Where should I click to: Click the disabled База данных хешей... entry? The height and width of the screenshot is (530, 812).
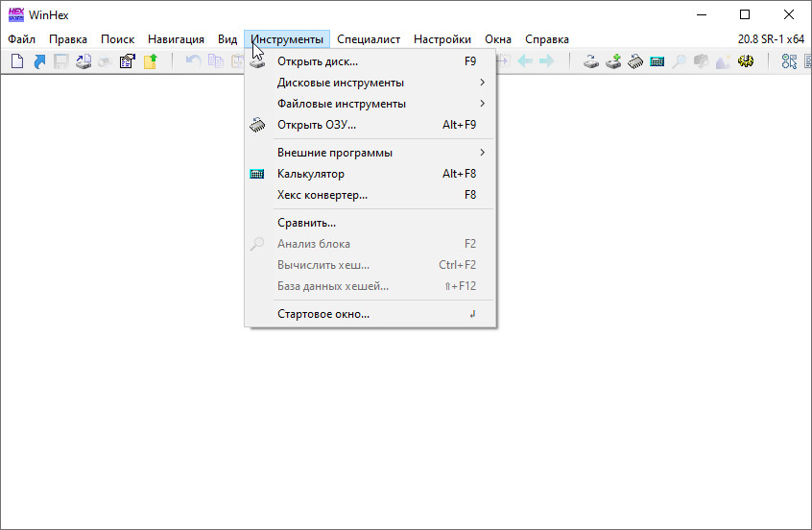pos(370,286)
